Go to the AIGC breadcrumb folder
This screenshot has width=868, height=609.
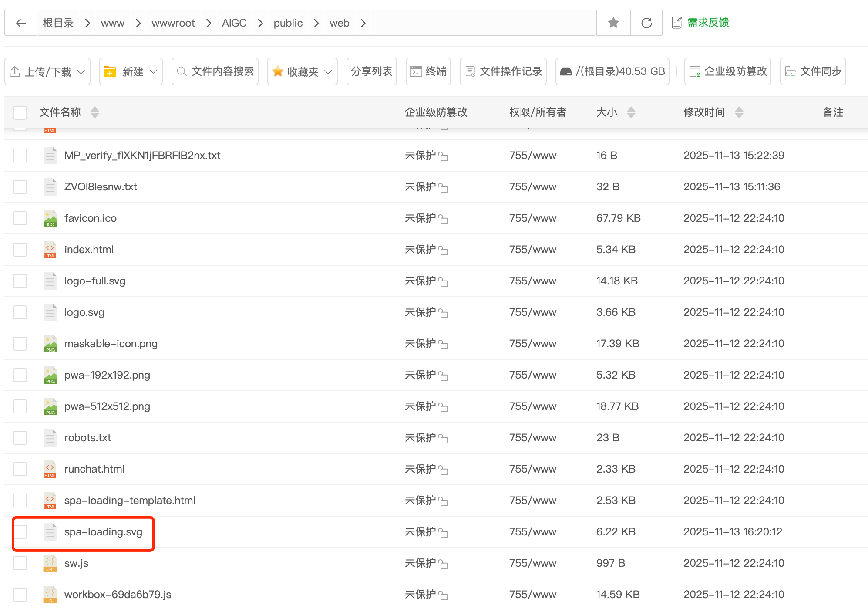point(234,23)
